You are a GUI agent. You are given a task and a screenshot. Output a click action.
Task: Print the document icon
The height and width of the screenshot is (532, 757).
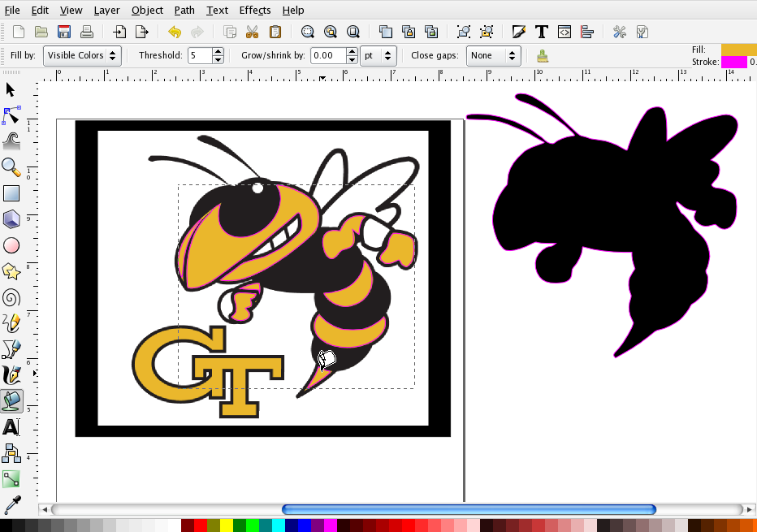click(x=86, y=32)
